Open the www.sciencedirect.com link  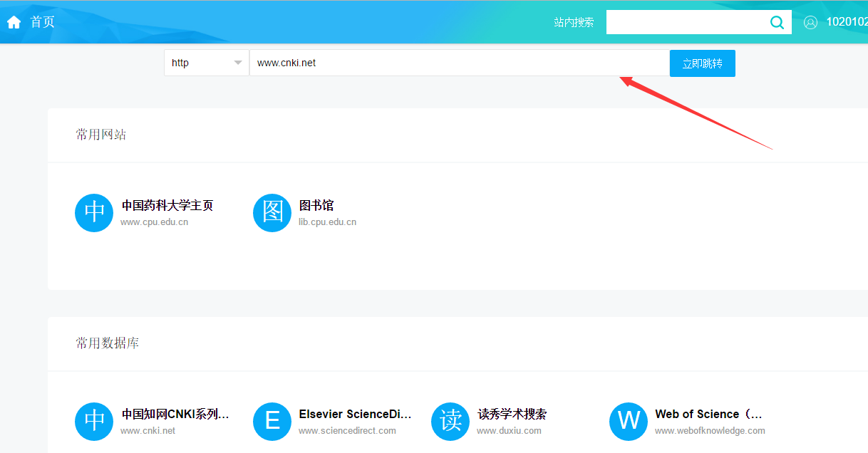[x=347, y=431]
